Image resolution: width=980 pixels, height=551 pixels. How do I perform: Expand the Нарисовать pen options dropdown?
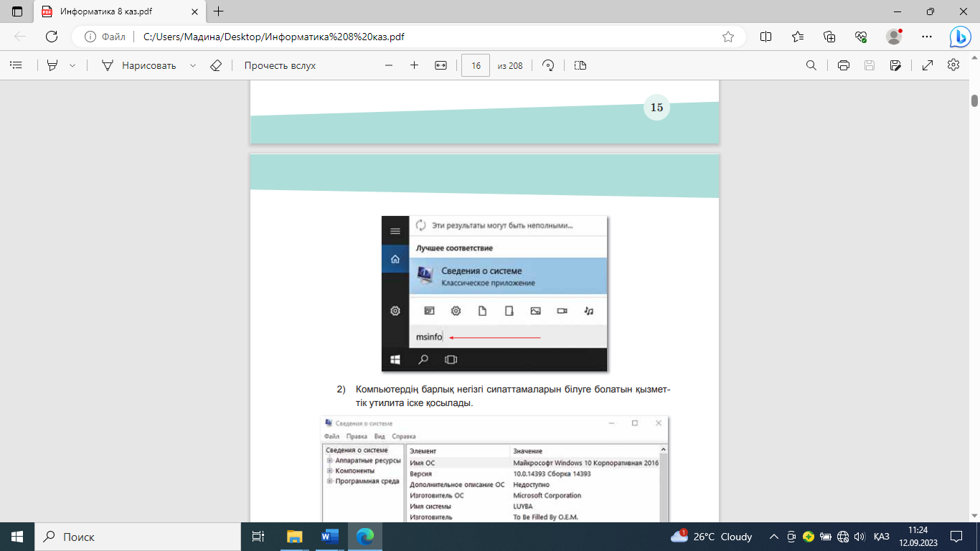pos(193,65)
